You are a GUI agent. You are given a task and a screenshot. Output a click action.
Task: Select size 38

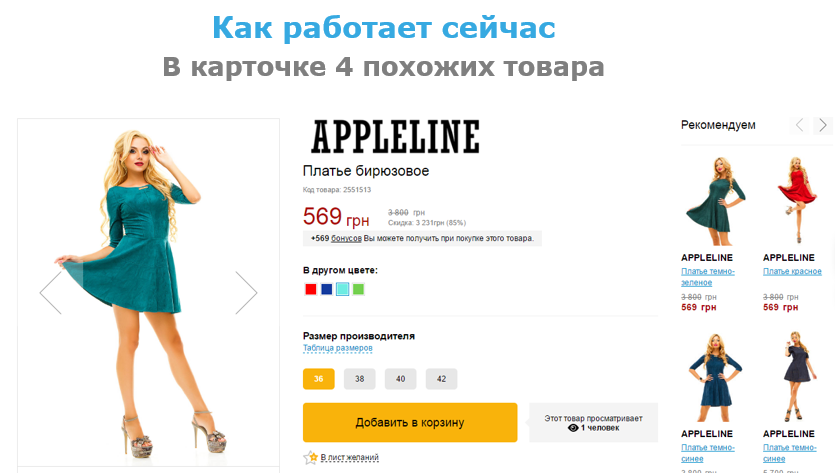coord(359,379)
